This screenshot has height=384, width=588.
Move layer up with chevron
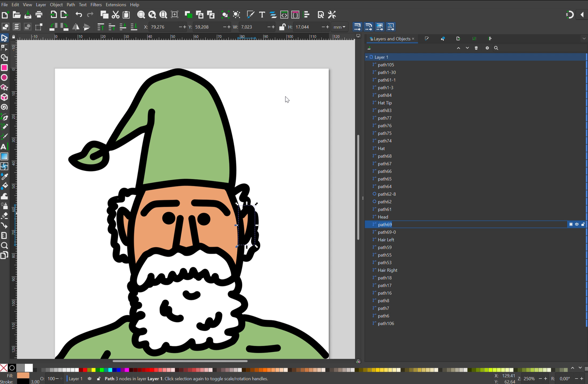pyautogui.click(x=459, y=48)
